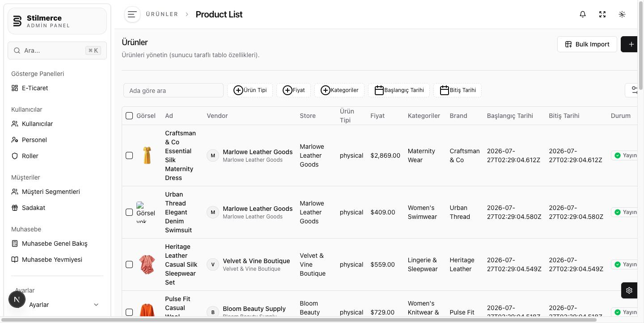Click Yayın status badge in Urban Thread row
Image resolution: width=644 pixels, height=323 pixels.
pyautogui.click(x=625, y=212)
